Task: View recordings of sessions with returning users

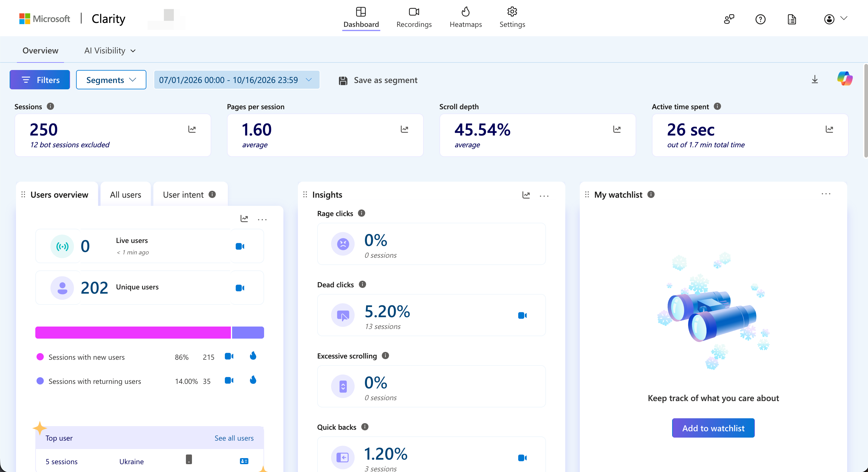Action: [x=229, y=380]
